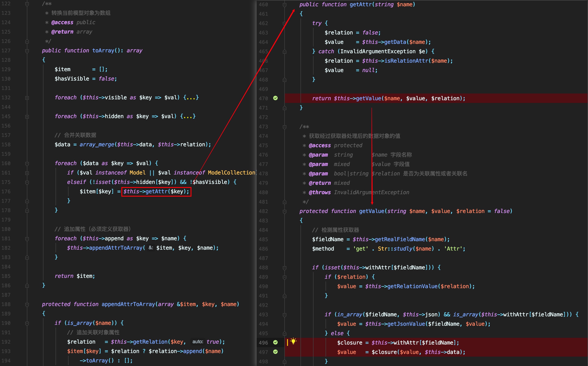Viewport: 588px width, 366px height.
Task: Collapse the doc comment starting at line 122
Action: coord(27,4)
